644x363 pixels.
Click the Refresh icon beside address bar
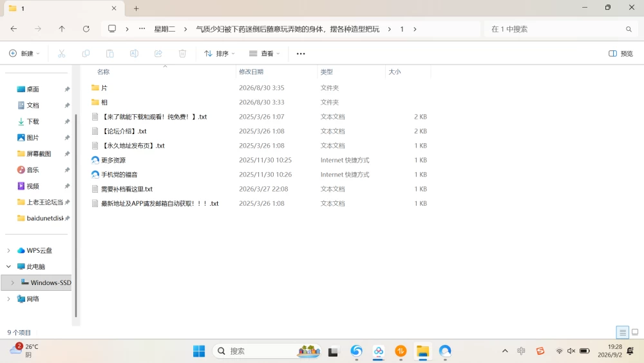coord(86,29)
